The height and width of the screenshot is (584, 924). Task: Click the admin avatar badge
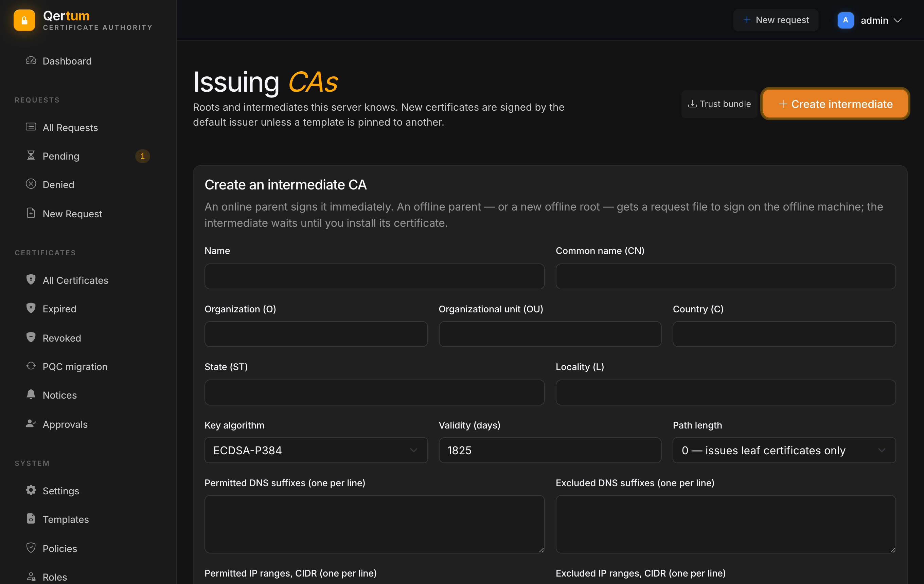click(x=845, y=20)
